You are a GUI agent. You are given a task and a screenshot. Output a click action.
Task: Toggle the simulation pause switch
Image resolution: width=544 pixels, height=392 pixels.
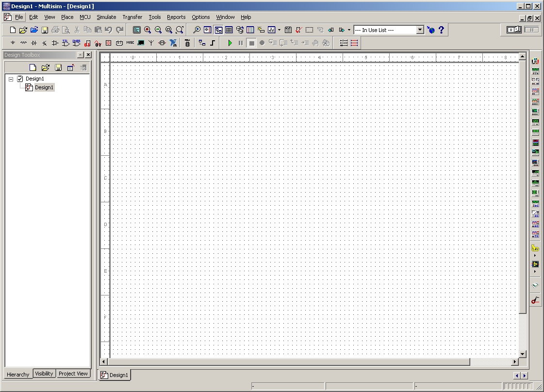531,30
